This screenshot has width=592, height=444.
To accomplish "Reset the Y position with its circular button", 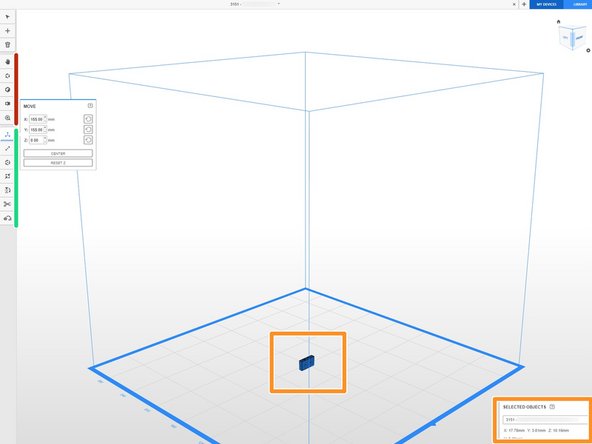I will [x=88, y=130].
